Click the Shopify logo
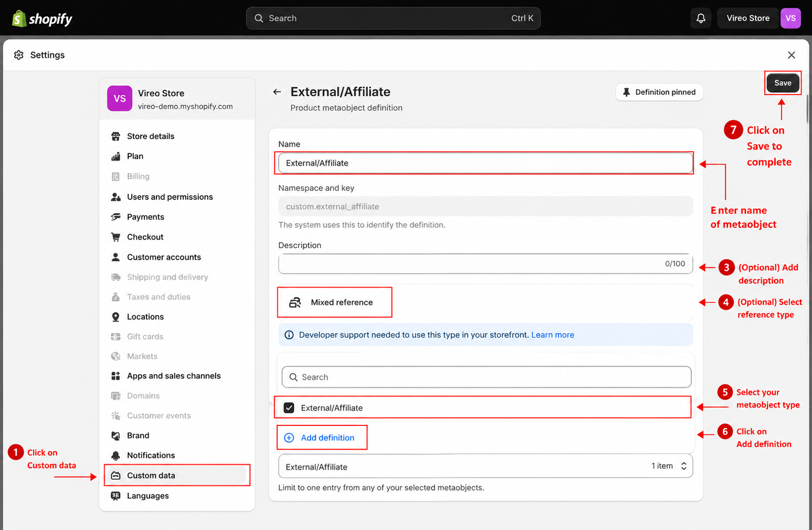 click(x=42, y=19)
